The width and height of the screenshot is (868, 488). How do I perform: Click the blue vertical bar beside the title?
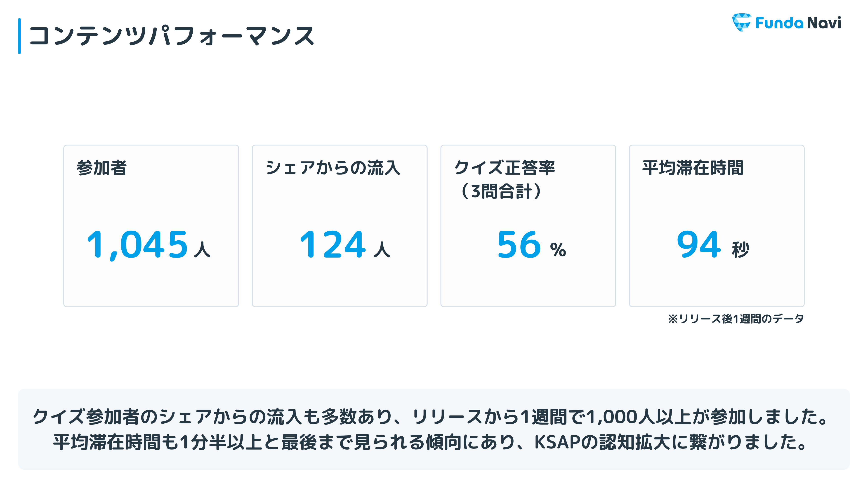click(19, 36)
